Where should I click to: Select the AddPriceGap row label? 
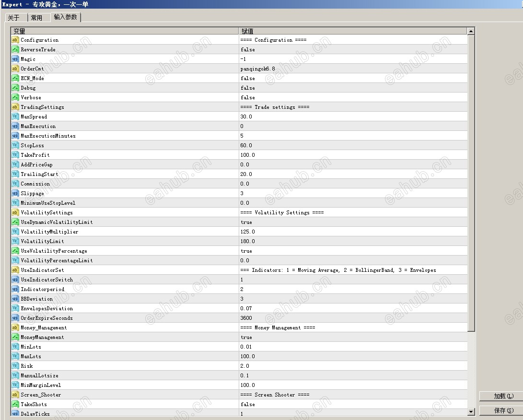tap(37, 165)
